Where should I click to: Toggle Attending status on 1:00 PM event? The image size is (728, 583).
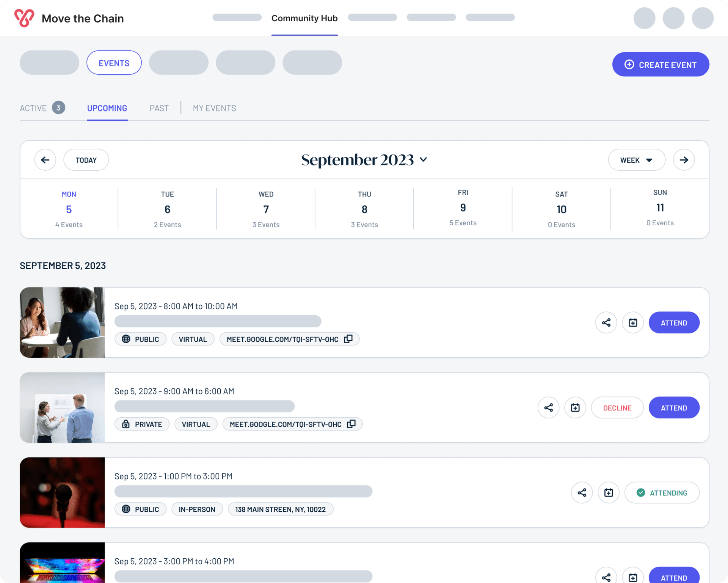tap(662, 492)
